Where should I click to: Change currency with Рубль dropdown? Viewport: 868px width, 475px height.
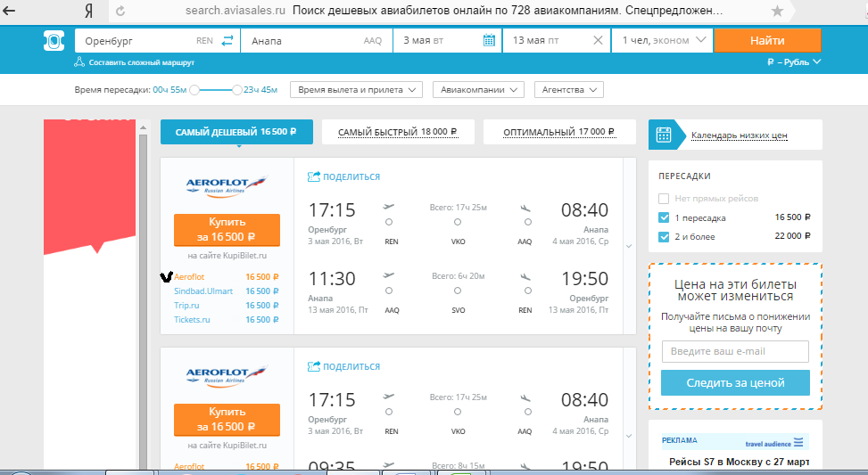point(793,61)
